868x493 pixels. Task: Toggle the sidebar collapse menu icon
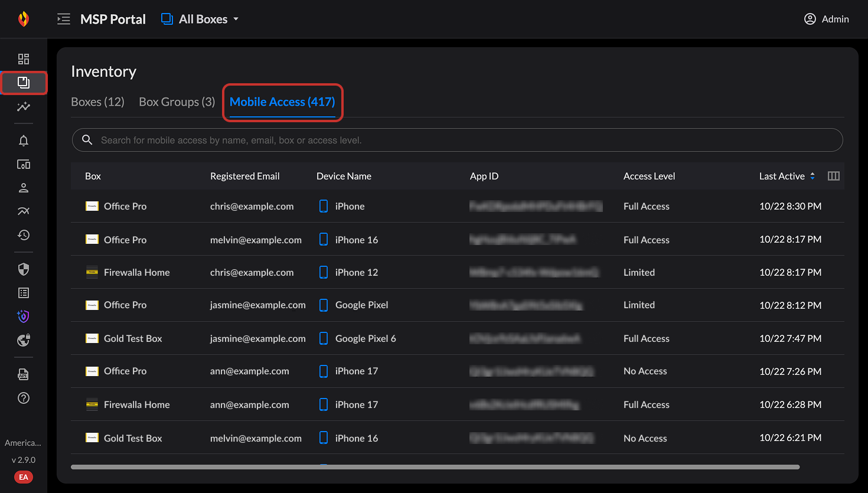pyautogui.click(x=63, y=19)
